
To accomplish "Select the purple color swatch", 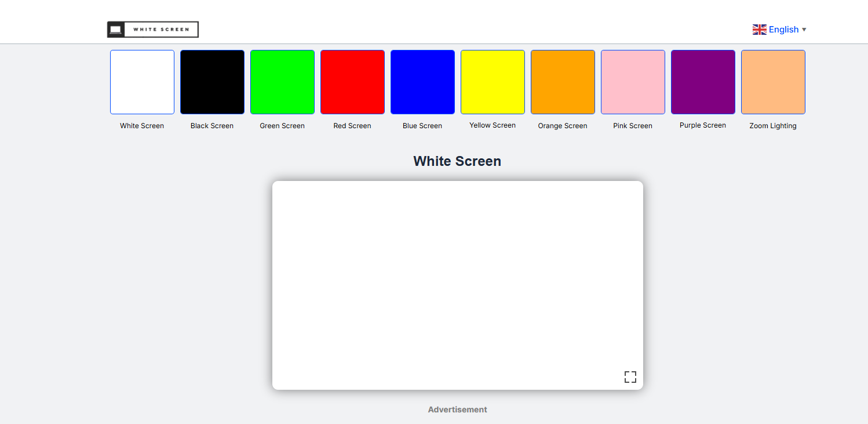I will (x=703, y=82).
